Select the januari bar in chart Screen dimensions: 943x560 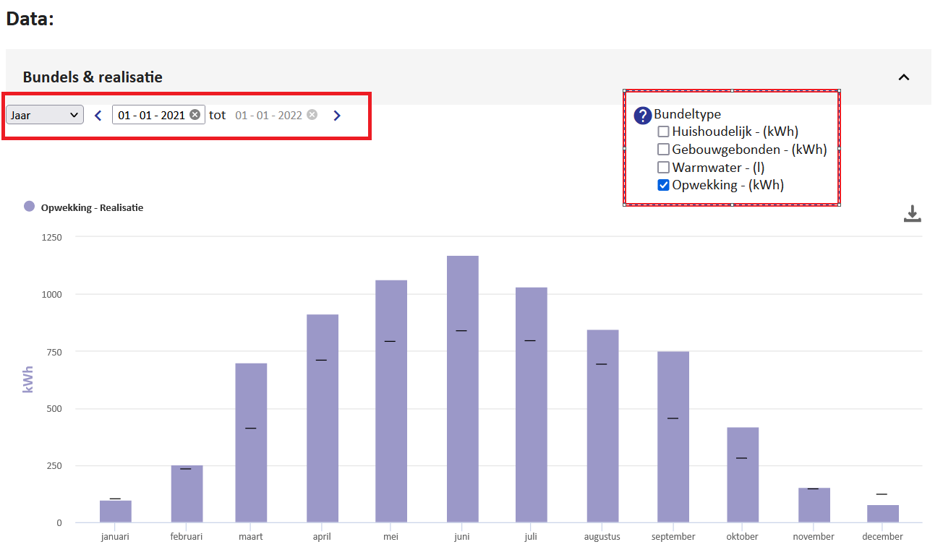tap(116, 512)
